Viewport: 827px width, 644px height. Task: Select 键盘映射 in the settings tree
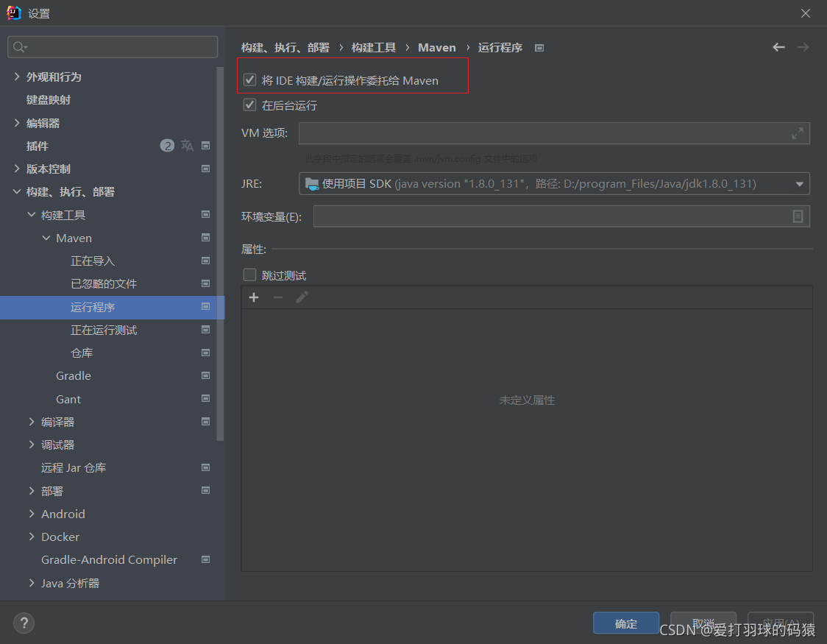(x=49, y=99)
